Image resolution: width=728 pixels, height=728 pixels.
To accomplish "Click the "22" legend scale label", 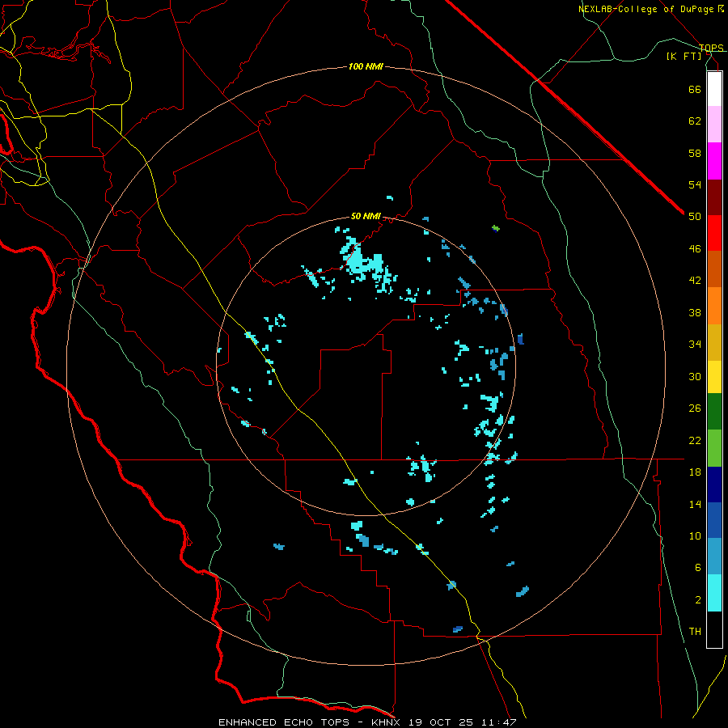I will point(695,440).
